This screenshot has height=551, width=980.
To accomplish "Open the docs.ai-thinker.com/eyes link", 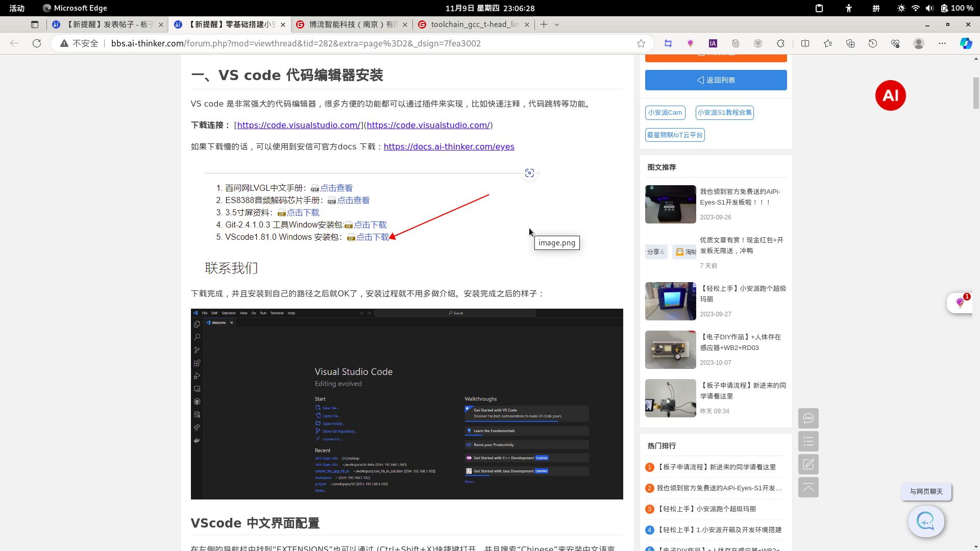I will tap(449, 147).
